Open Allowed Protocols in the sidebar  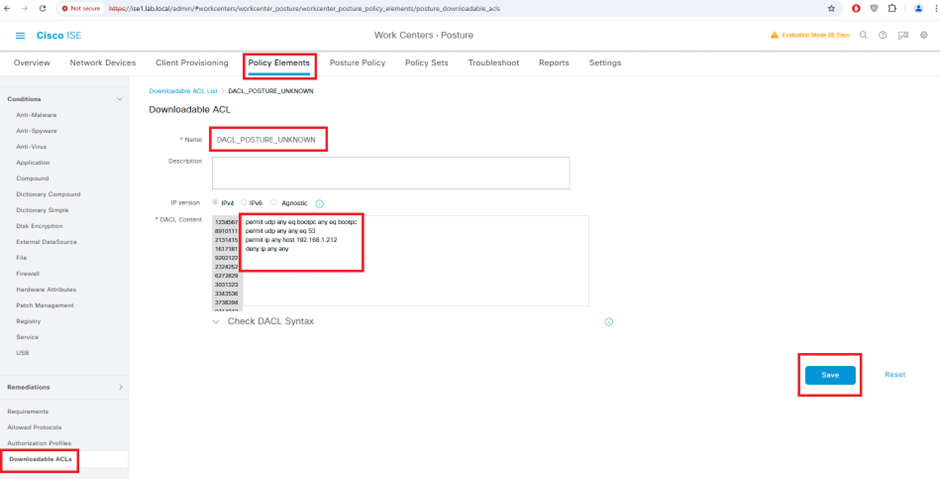[34, 427]
